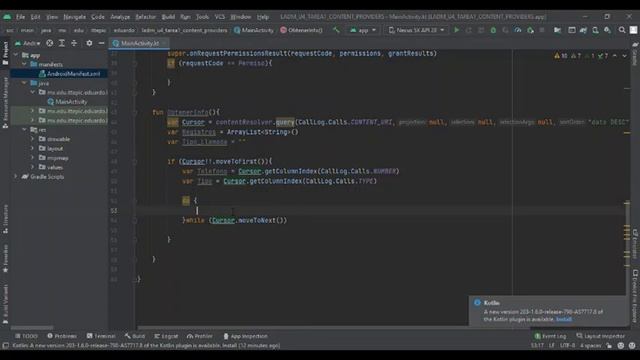
Task: Click Expand All icon in Project panel
Action: click(62, 43)
